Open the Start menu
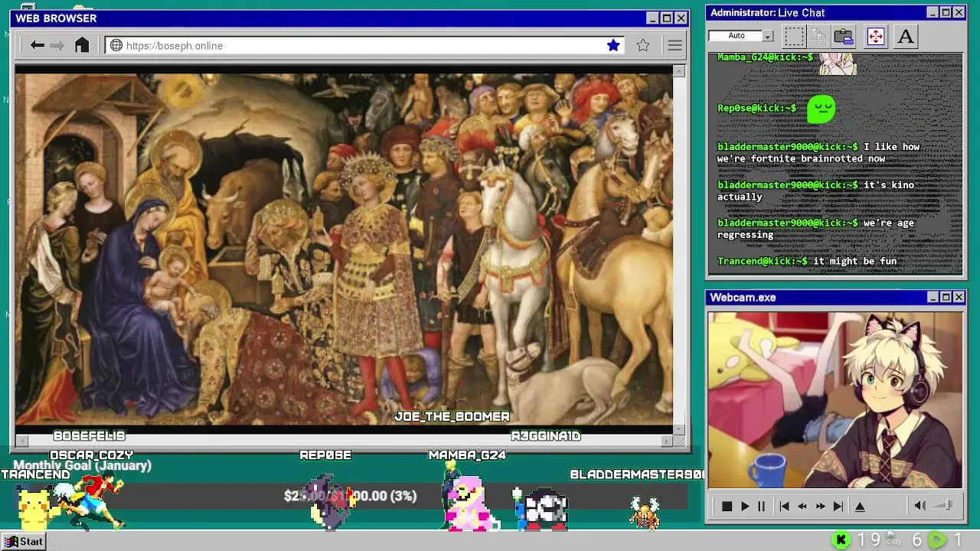980x551 pixels. pos(23,541)
